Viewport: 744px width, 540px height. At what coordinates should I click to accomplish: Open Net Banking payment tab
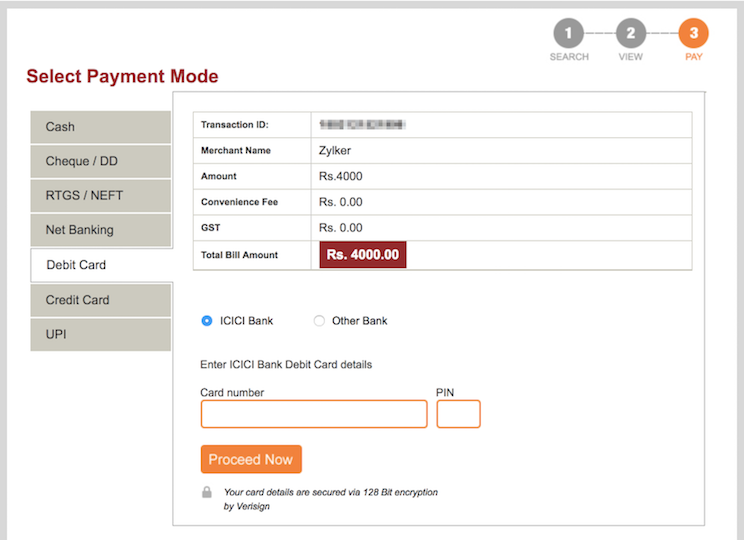click(101, 230)
